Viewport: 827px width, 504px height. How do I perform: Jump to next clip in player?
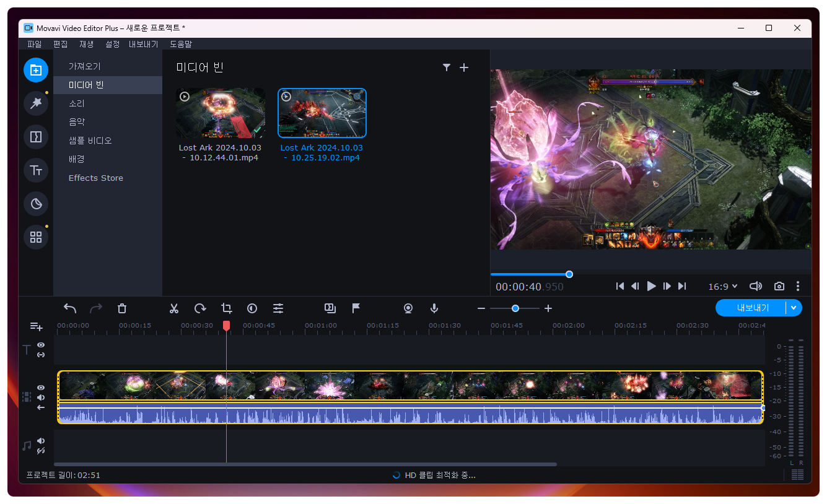pos(682,286)
